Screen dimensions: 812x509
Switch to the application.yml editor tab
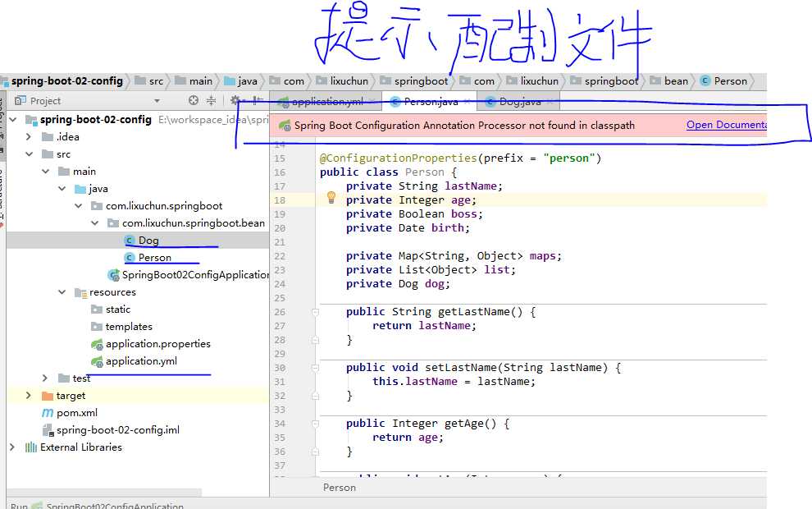326,102
